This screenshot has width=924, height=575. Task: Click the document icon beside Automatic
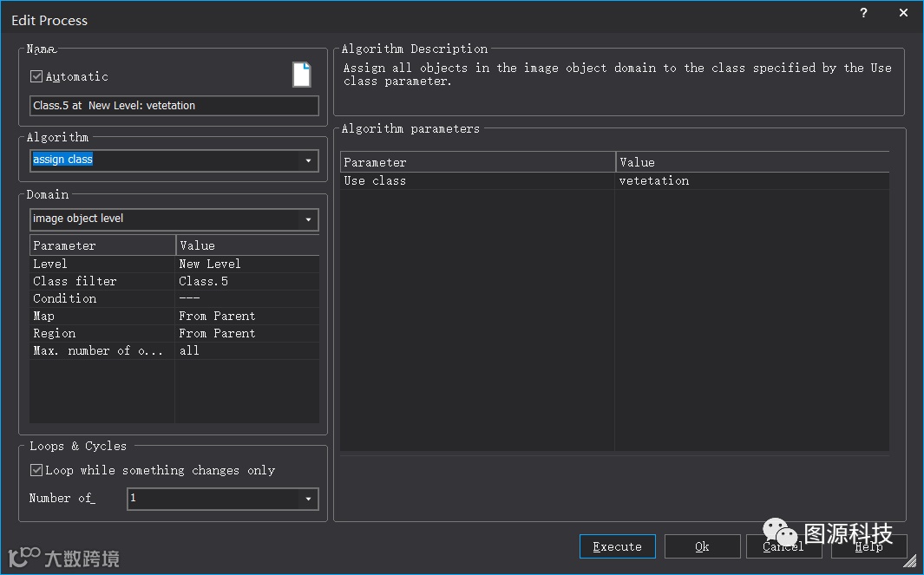[x=301, y=75]
